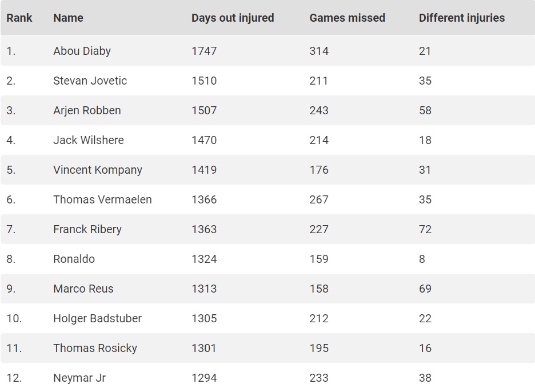Click on Franck Ribery's name
Screen dimensions: 535x392
point(87,229)
